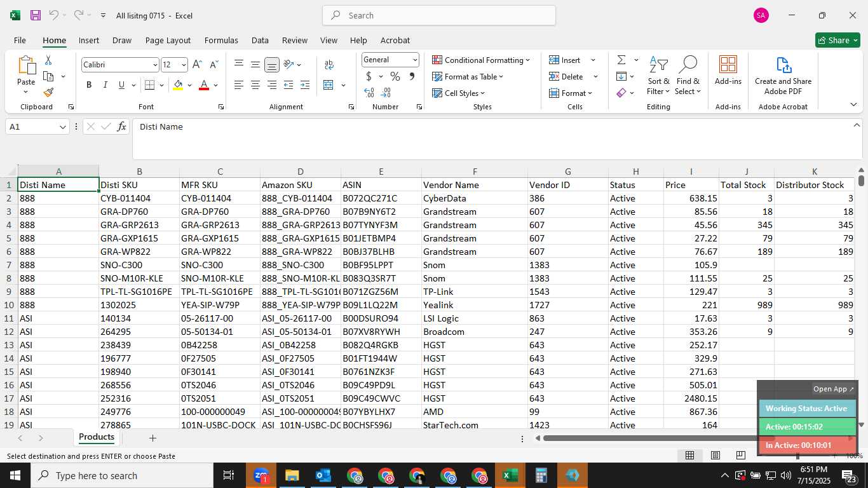This screenshot has height=488, width=868.
Task: Increase font size with the large A
Action: 197,65
